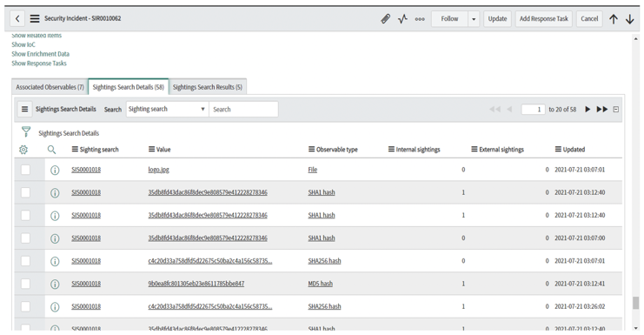Click the attachment paperclip icon

pos(385,18)
